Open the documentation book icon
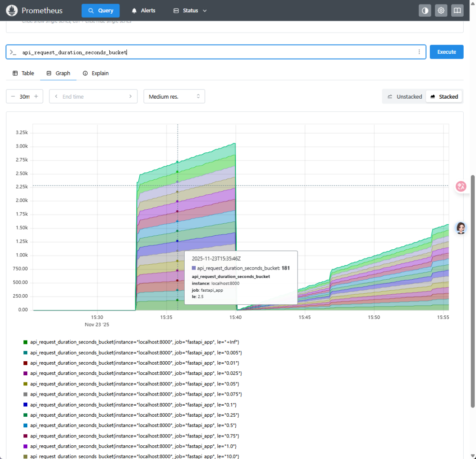Screen dimensions: 476x459 click(x=457, y=11)
